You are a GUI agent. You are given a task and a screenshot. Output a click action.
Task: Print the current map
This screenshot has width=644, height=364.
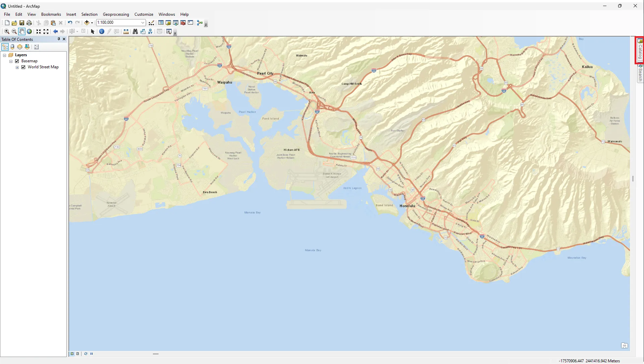[x=29, y=23]
